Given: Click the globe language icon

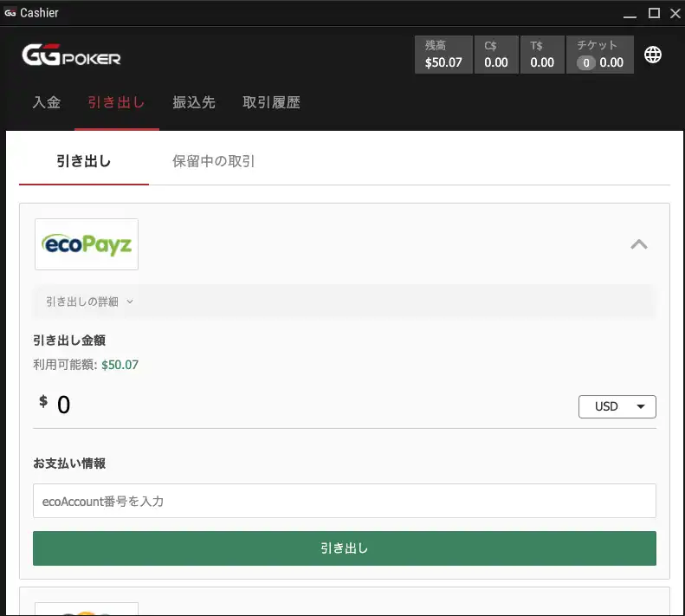Looking at the screenshot, I should (654, 55).
